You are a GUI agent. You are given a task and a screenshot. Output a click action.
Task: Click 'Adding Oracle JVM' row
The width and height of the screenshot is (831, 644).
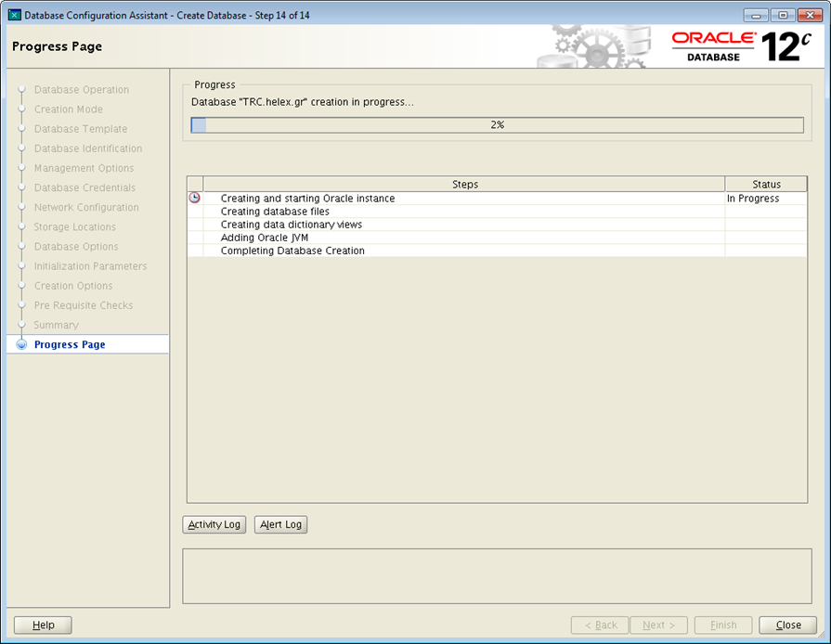[x=497, y=238]
